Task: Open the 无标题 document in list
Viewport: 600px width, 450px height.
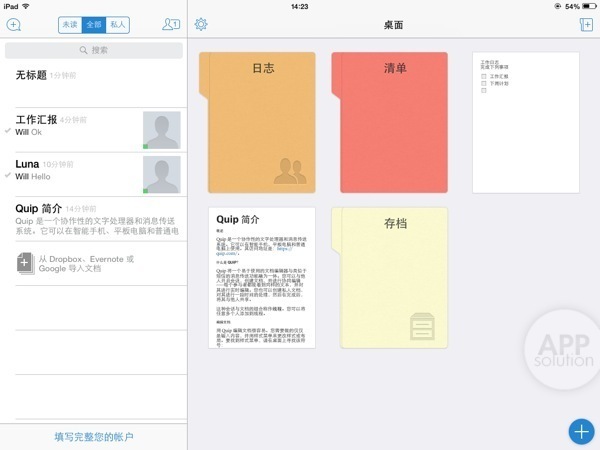Action: pos(90,80)
